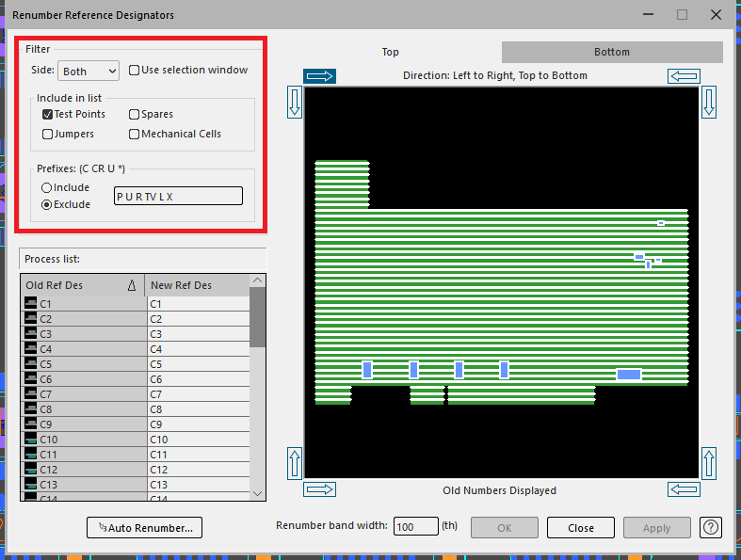Click the lower-right upward direction arrow
Viewport: 741px width, 560px height.
tap(710, 463)
